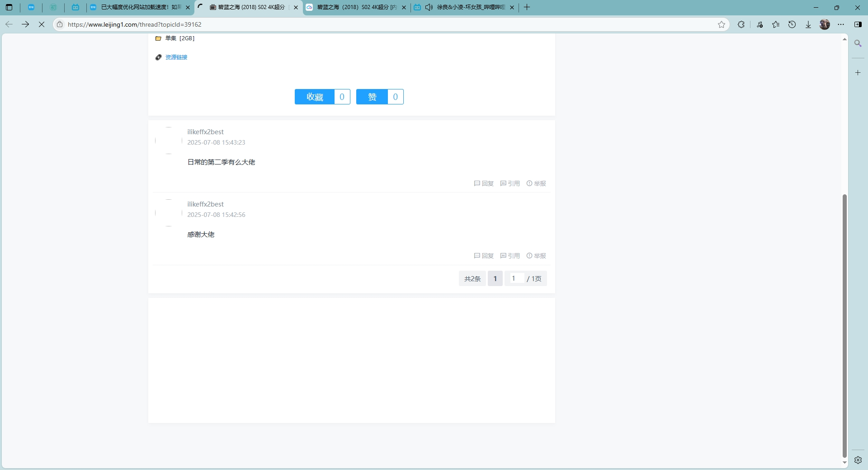Viewport: 868px width, 470px height.
Task: Open the 资源链接 link
Action: tap(176, 57)
